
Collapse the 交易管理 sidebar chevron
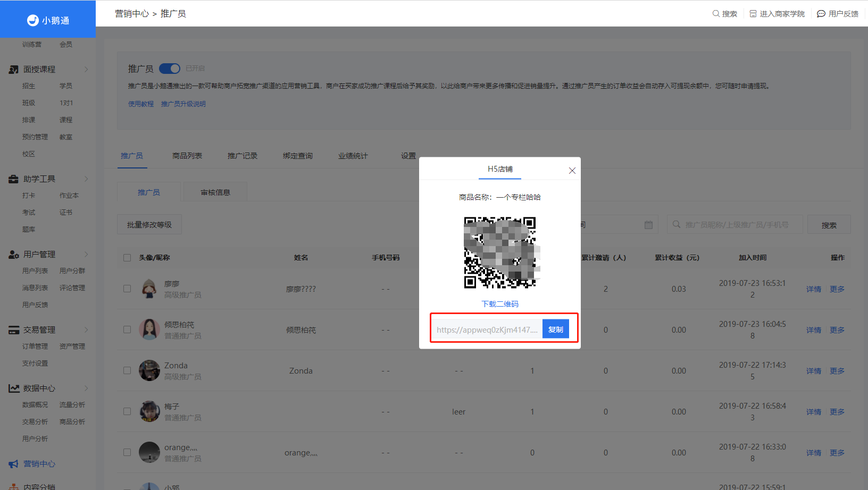(86, 330)
